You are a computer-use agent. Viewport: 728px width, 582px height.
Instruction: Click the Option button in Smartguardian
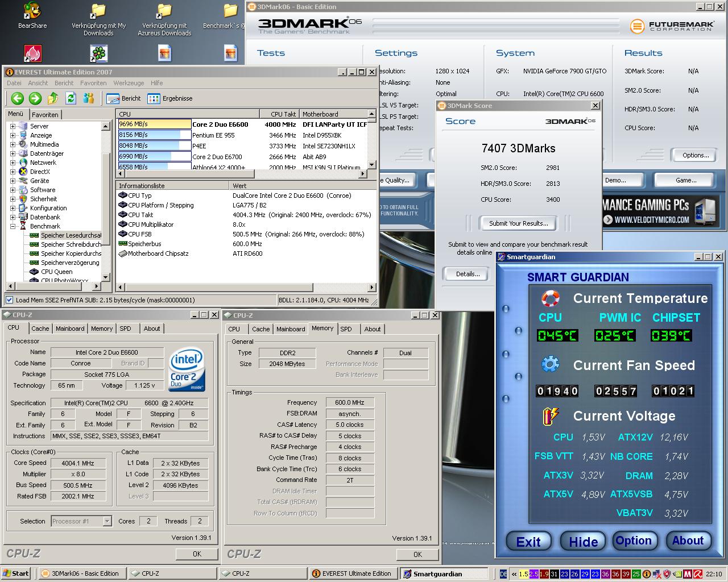coord(634,541)
